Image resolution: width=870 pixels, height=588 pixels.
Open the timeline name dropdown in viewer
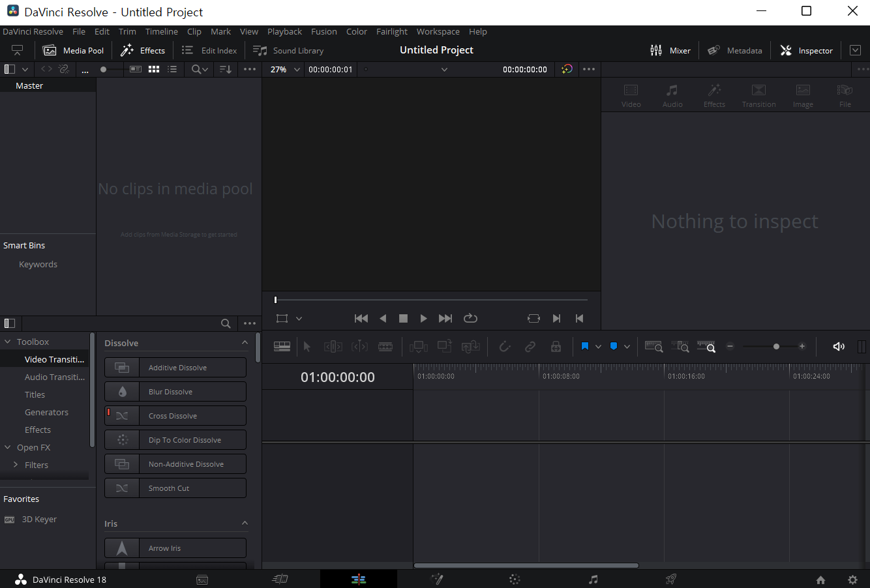(444, 69)
